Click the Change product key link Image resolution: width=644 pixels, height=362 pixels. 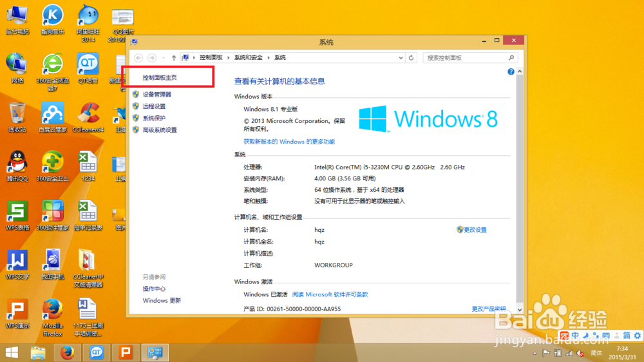(489, 309)
